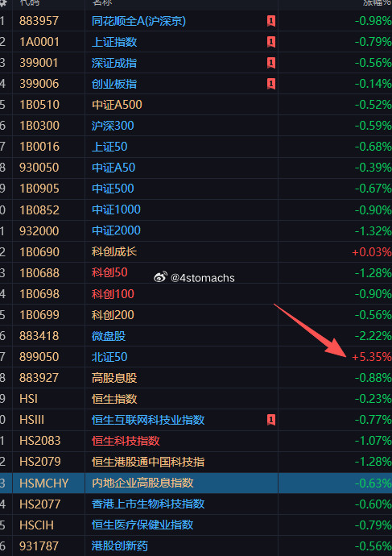The height and width of the screenshot is (556, 392).
Task: Select the 中证A50 name cell
Action: point(113,168)
